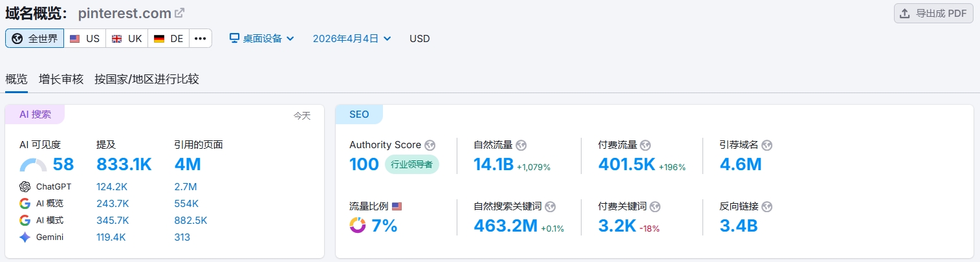Open the 按国家/地区进行比较 tab

147,79
